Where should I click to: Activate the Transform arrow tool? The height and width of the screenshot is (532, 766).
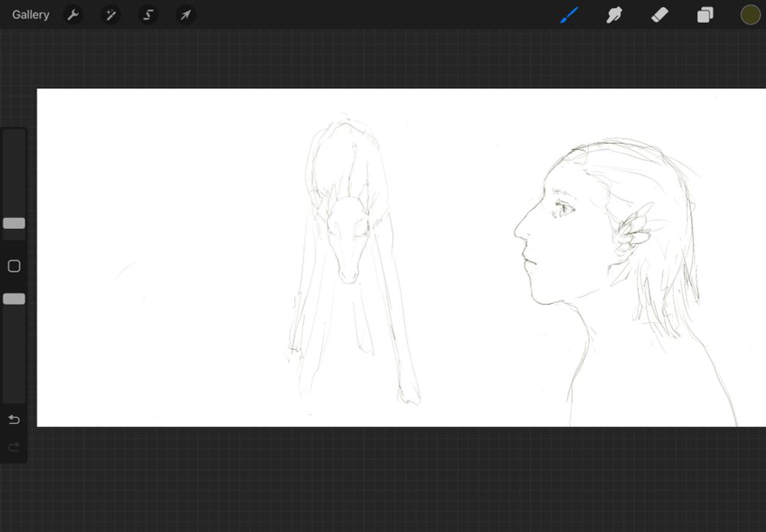(x=185, y=15)
